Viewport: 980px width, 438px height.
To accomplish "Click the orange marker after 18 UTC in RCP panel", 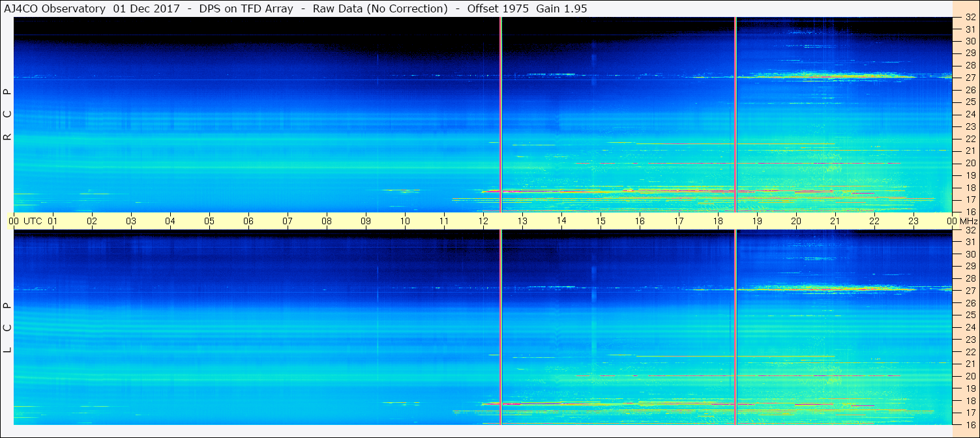I will click(735, 115).
